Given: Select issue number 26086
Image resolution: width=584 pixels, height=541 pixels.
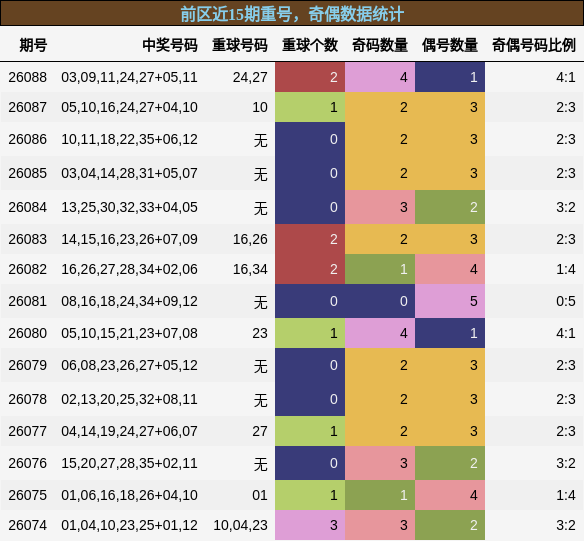Looking at the screenshot, I should pyautogui.click(x=28, y=139).
